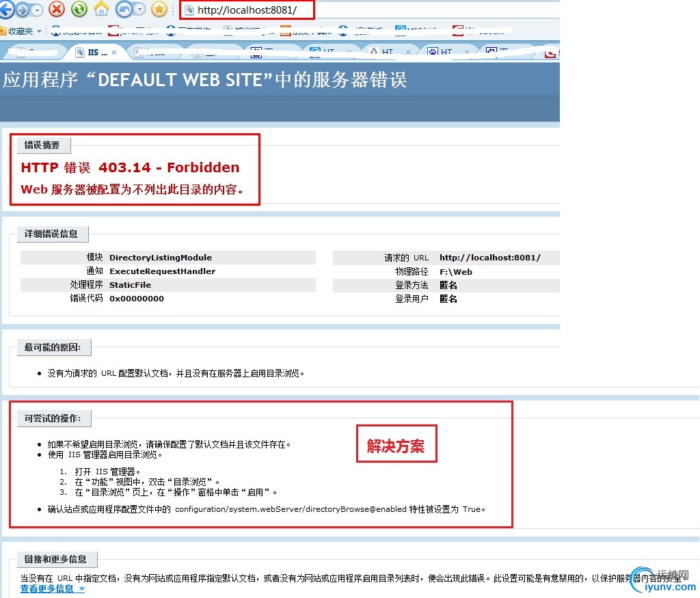Click the browser forward arrow button

pos(23,10)
